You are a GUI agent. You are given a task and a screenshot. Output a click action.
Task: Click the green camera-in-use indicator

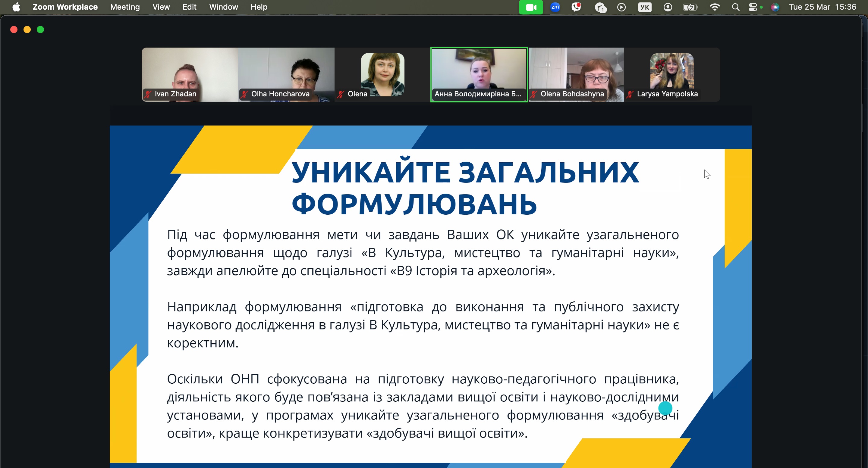click(x=531, y=7)
